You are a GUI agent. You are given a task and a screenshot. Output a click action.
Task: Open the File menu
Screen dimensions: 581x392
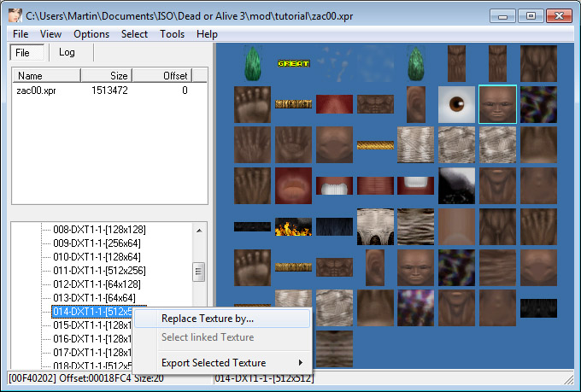click(21, 34)
